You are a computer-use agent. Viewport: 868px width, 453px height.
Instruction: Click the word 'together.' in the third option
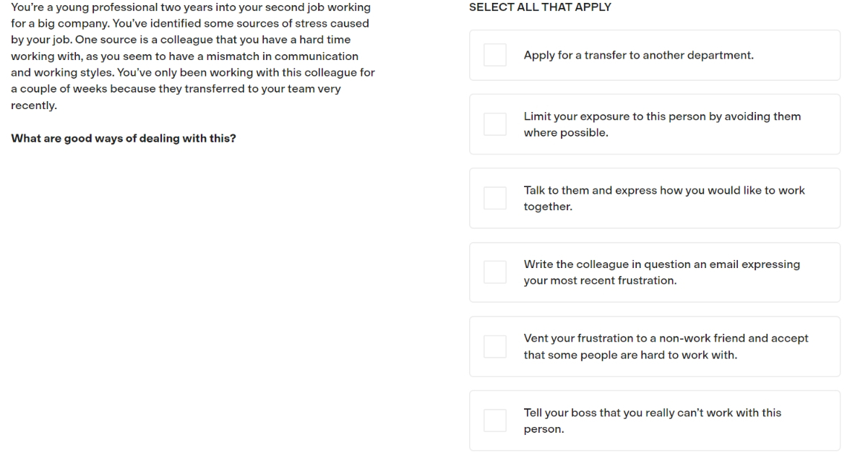pos(548,206)
